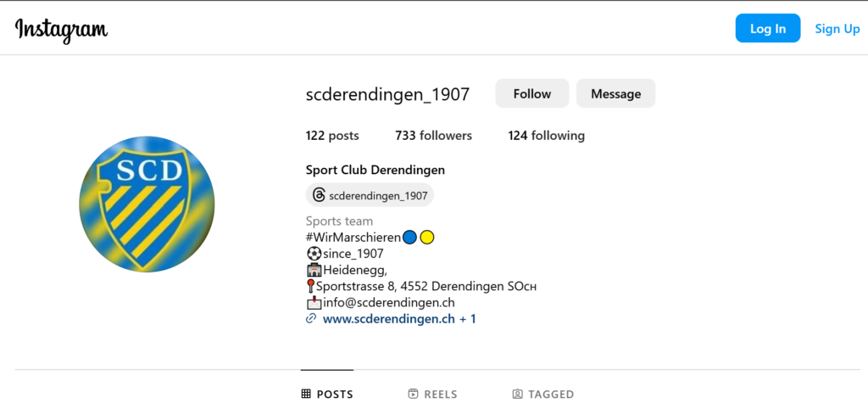Click the #WirMarschieren hashtag
868x409 pixels.
click(x=353, y=238)
